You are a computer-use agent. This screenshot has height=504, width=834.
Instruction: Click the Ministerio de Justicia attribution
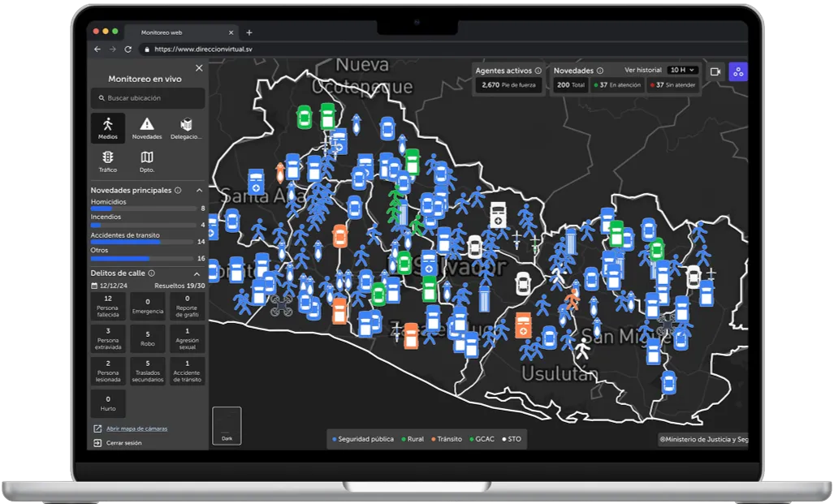pyautogui.click(x=703, y=439)
